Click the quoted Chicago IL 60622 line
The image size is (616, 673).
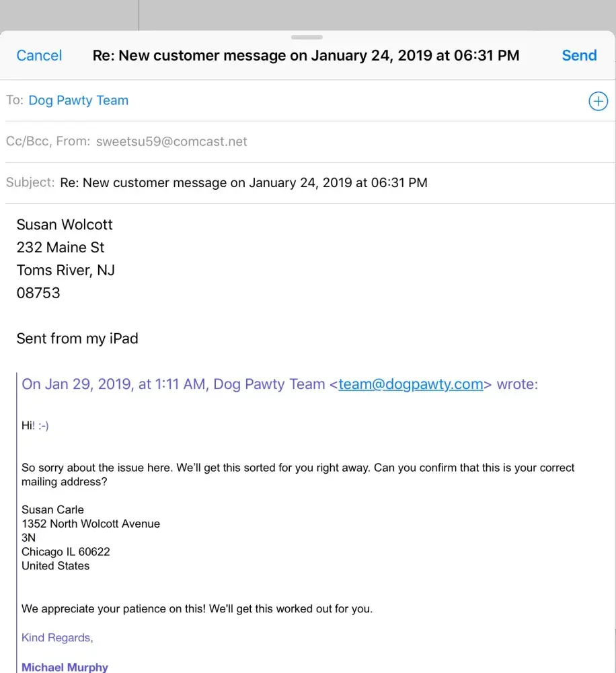click(x=66, y=552)
